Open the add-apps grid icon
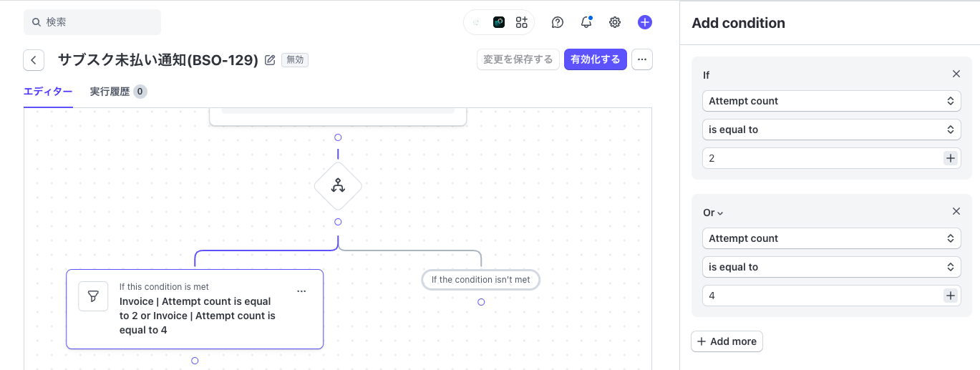The height and width of the screenshot is (370, 980). tap(521, 22)
